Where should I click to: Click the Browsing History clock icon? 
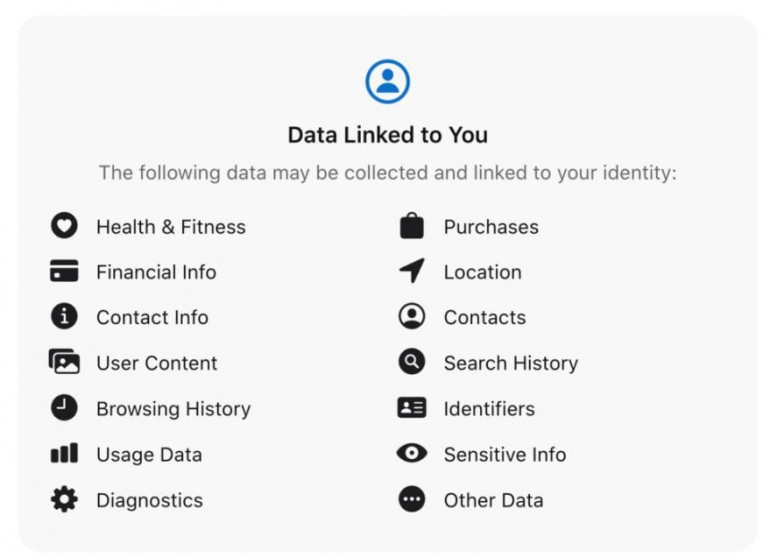64,408
